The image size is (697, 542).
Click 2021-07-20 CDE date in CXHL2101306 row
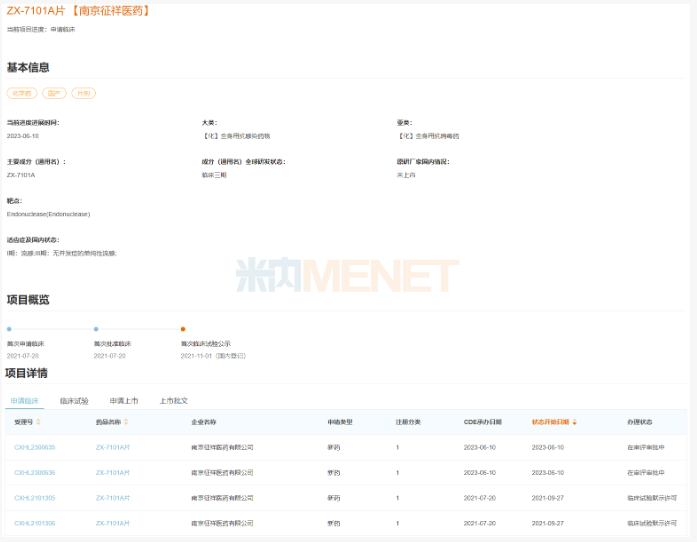[480, 523]
